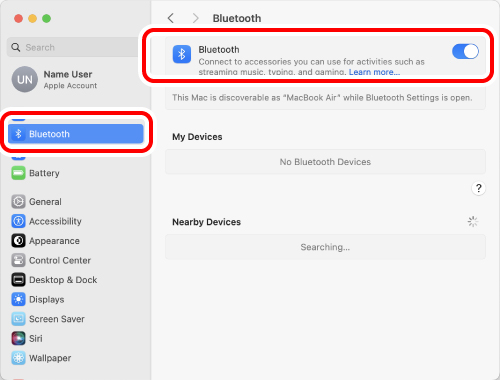Select the highlighted Bluetooth sidebar item

[76, 134]
